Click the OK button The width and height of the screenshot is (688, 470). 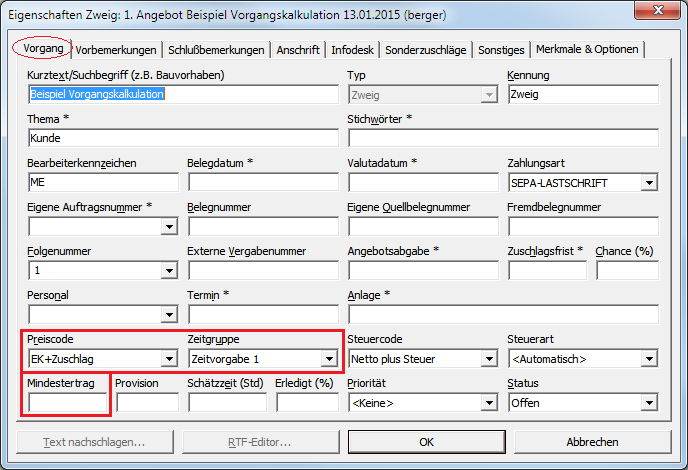427,442
